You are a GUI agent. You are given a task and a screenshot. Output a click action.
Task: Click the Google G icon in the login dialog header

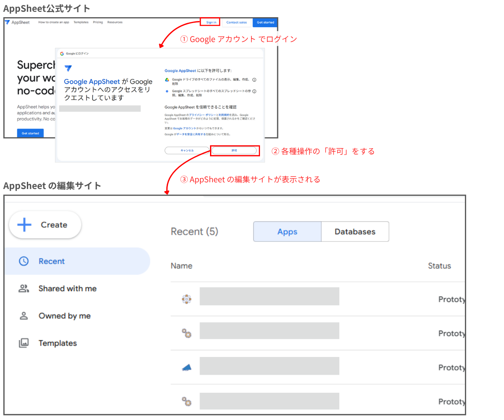(x=62, y=54)
